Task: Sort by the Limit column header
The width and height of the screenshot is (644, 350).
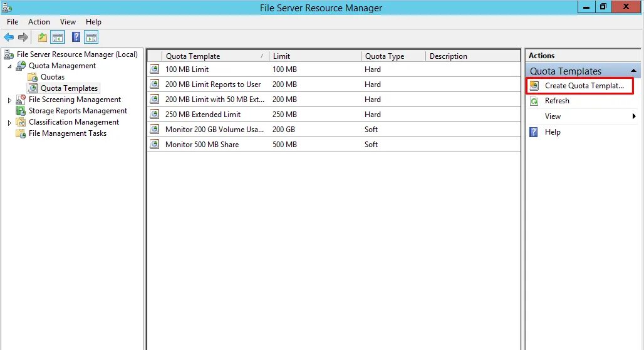Action: pos(315,56)
